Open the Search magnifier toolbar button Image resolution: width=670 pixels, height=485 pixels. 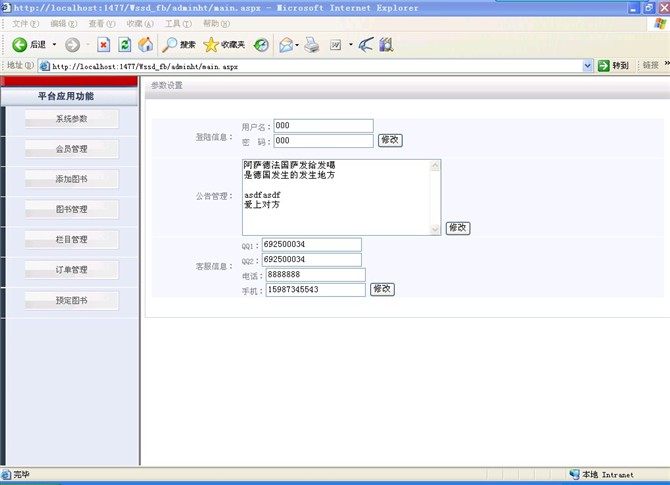pos(179,44)
